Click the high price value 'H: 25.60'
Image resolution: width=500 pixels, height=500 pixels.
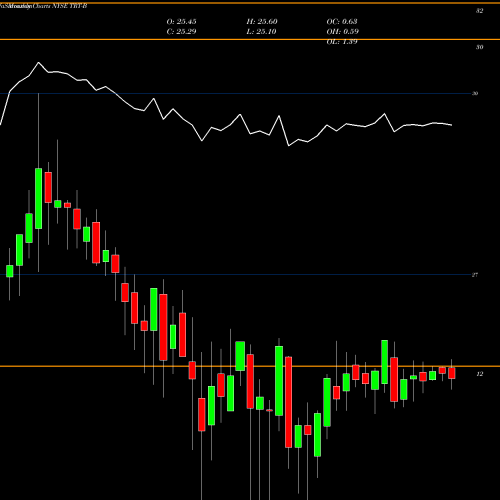click(x=262, y=22)
